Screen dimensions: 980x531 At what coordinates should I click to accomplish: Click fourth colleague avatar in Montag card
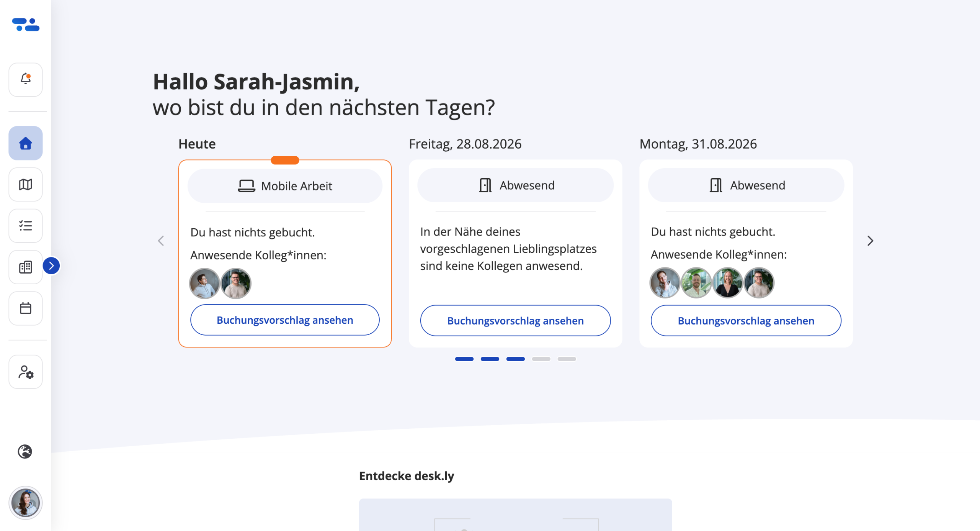[759, 283]
